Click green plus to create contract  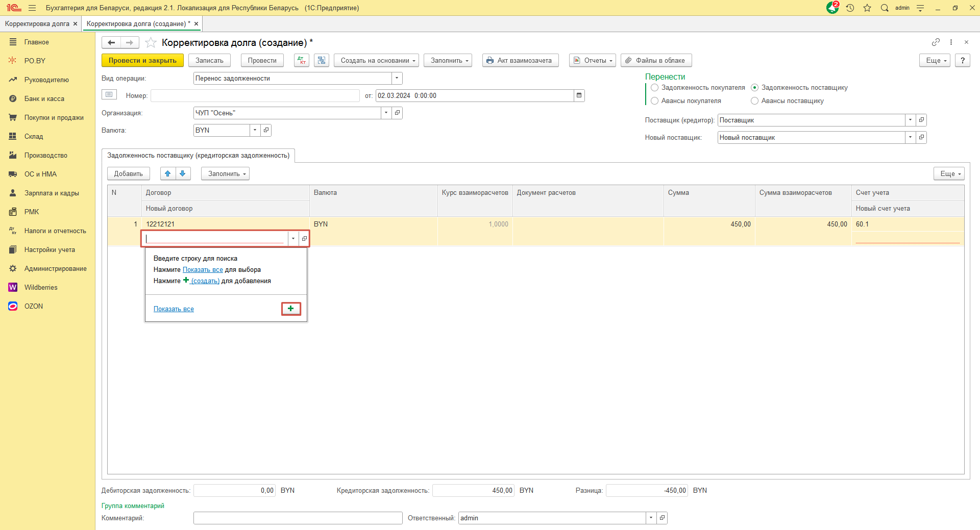point(291,309)
